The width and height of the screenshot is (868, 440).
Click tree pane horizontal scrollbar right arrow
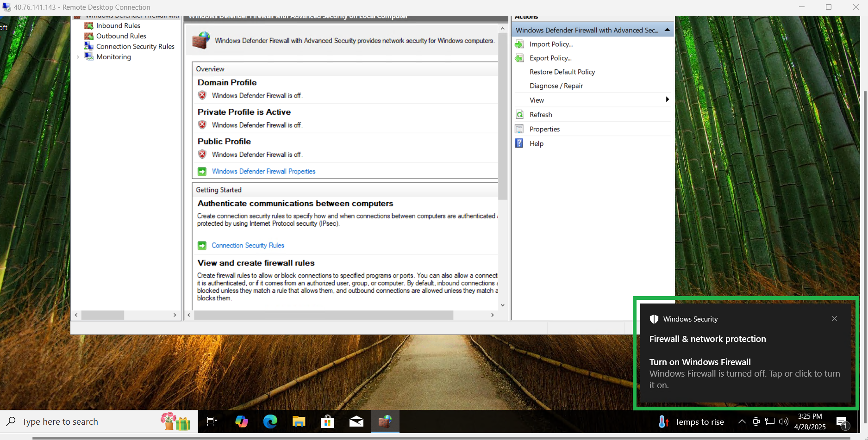pyautogui.click(x=175, y=315)
